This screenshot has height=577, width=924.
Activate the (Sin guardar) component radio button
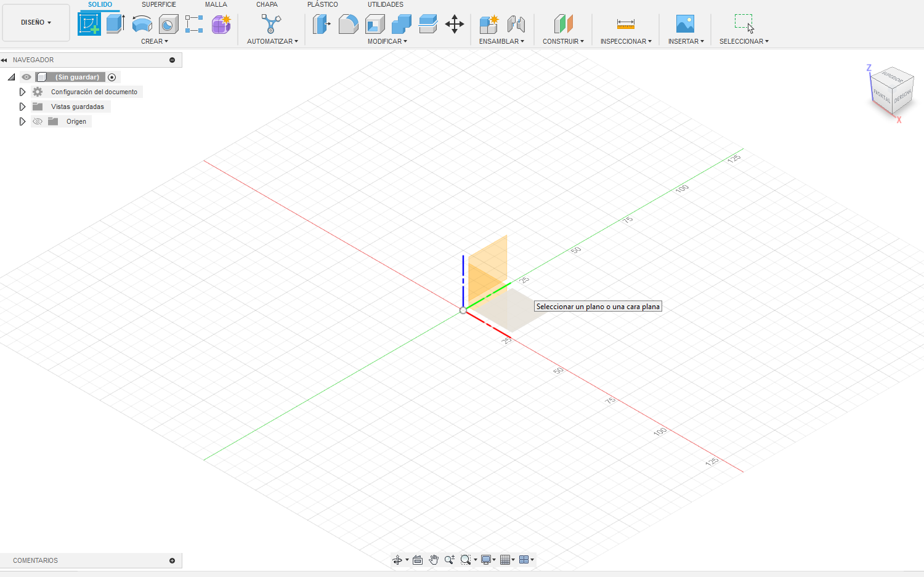coord(111,77)
